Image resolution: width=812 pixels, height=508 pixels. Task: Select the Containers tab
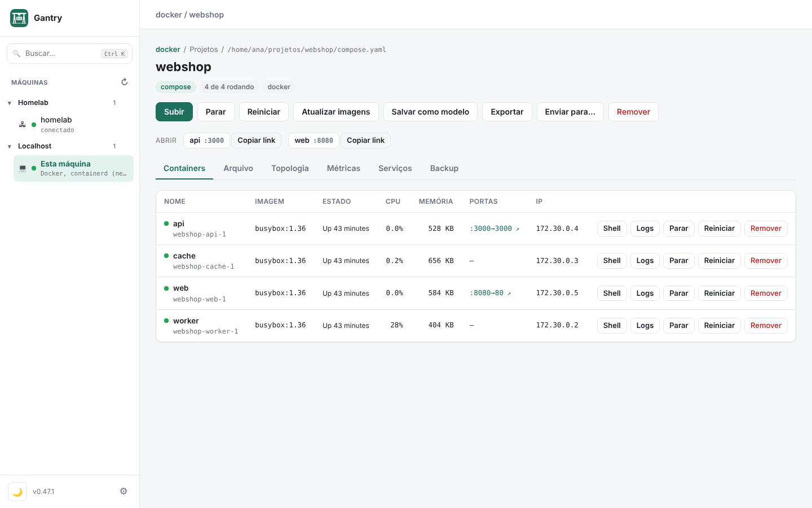pos(184,168)
